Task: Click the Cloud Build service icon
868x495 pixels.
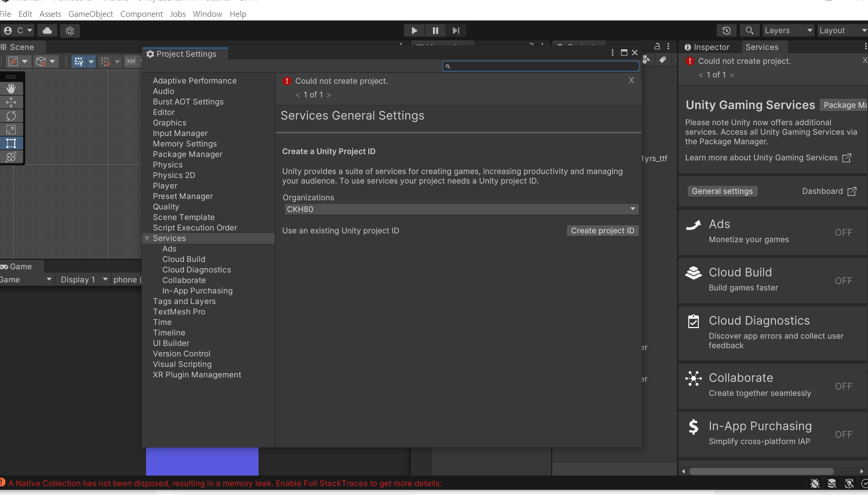Action: 694,273
